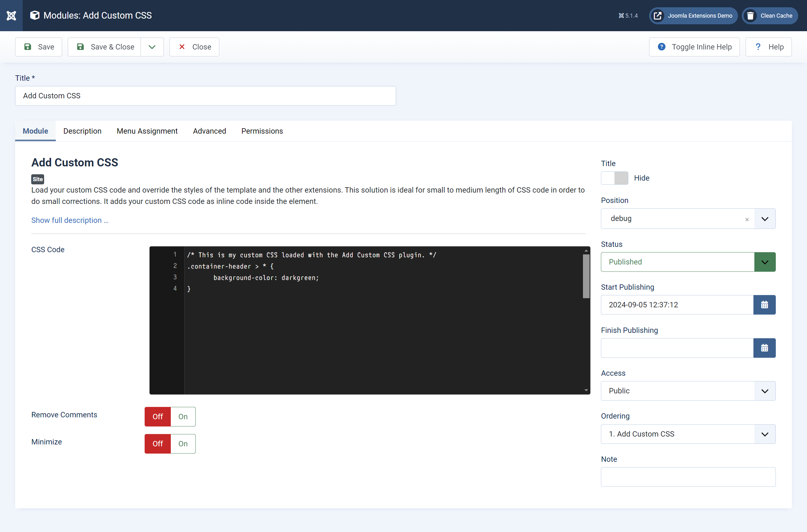Viewport: 807px width, 532px height.
Task: Save the module with the Save button
Action: 39,47
